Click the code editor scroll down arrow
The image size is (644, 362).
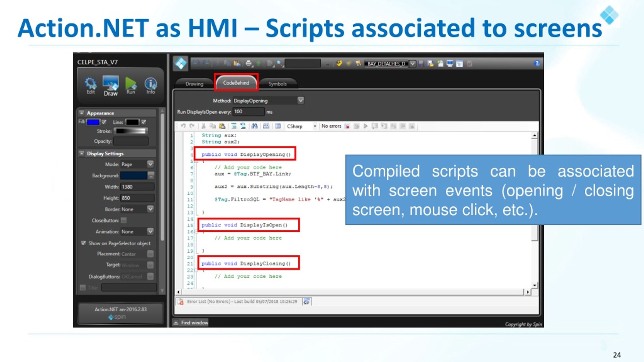click(x=535, y=285)
